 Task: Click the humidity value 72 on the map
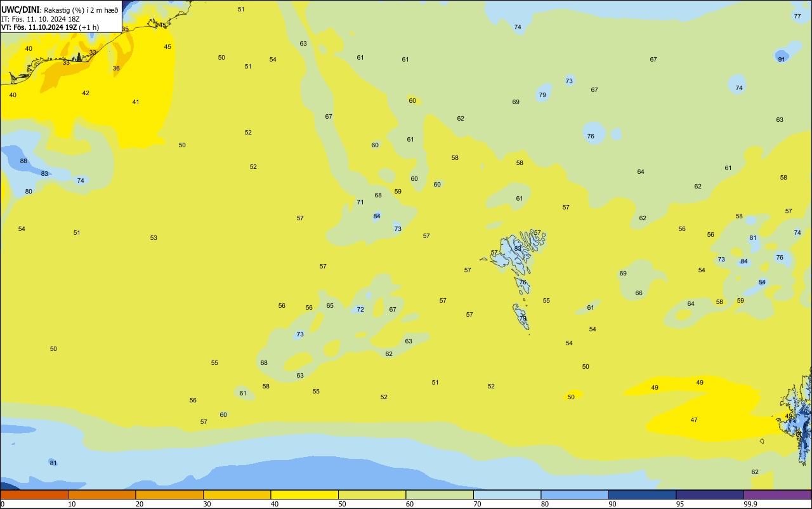[360, 309]
